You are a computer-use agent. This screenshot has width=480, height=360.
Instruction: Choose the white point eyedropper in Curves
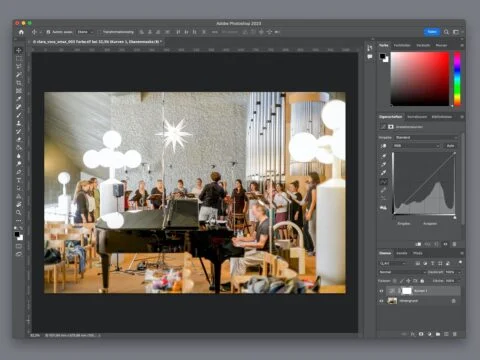pyautogui.click(x=384, y=173)
